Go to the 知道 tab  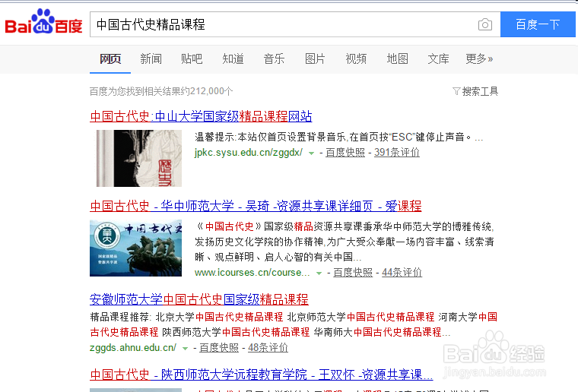click(233, 58)
